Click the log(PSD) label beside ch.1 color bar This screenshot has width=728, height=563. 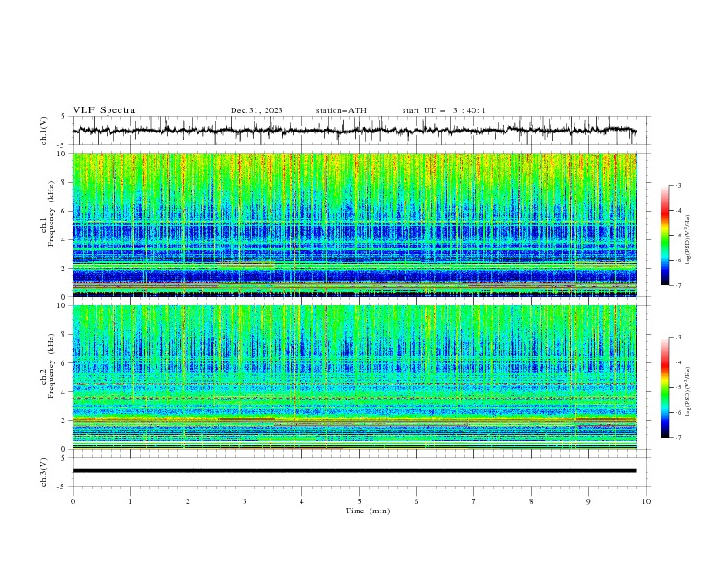[688, 240]
